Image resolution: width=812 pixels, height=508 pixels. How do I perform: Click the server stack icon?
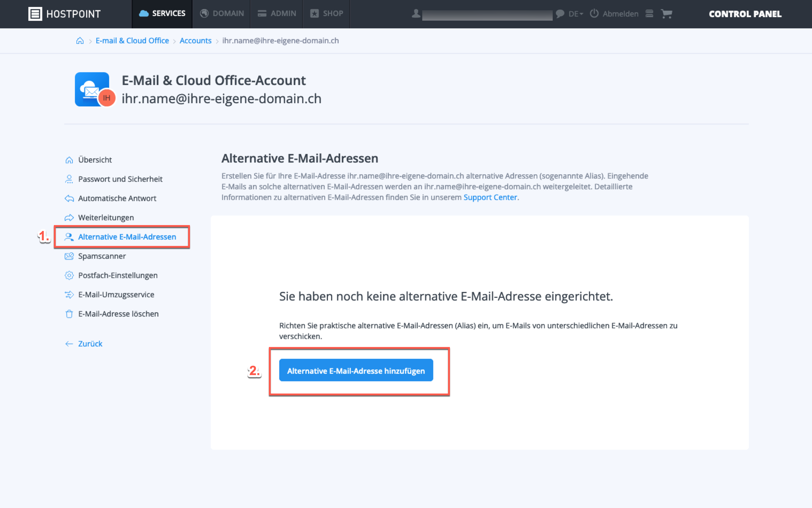pos(649,14)
